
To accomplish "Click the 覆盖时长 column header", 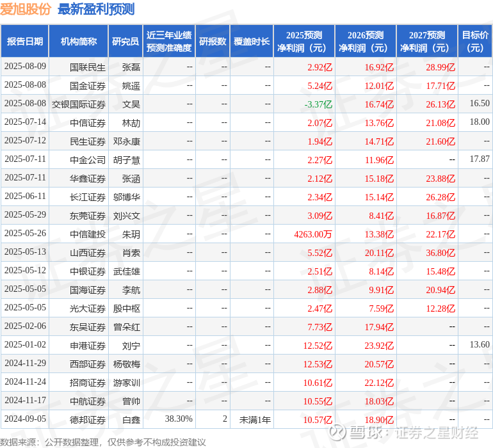I will pos(252,41).
